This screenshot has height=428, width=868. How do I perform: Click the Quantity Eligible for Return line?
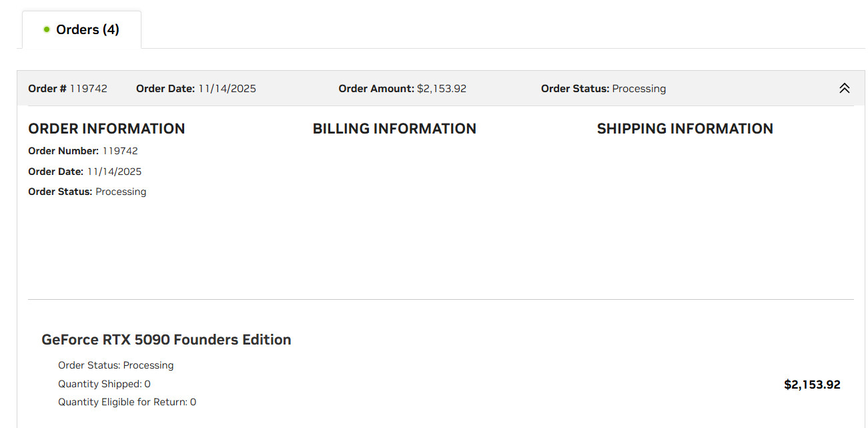[127, 402]
